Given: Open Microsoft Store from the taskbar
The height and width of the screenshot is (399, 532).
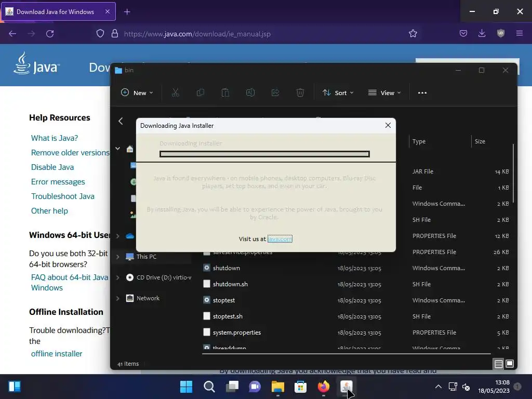Looking at the screenshot, I should (301, 387).
